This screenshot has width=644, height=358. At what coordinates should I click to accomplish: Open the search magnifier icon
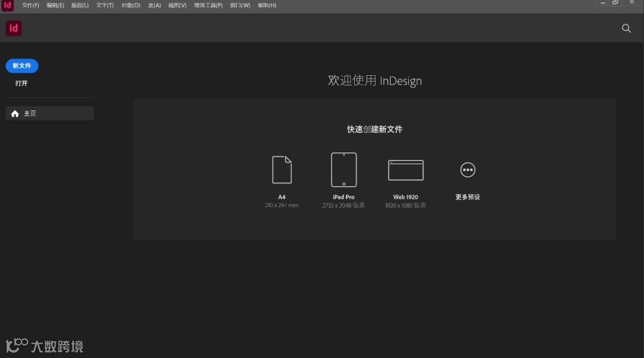626,28
